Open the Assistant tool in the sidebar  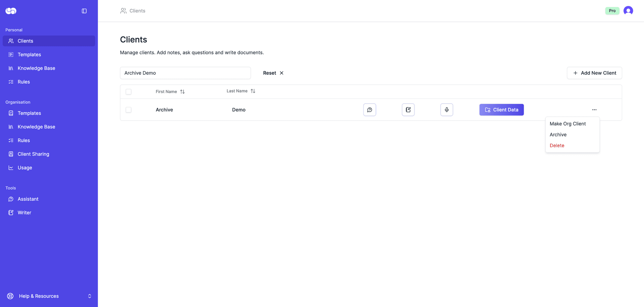28,199
